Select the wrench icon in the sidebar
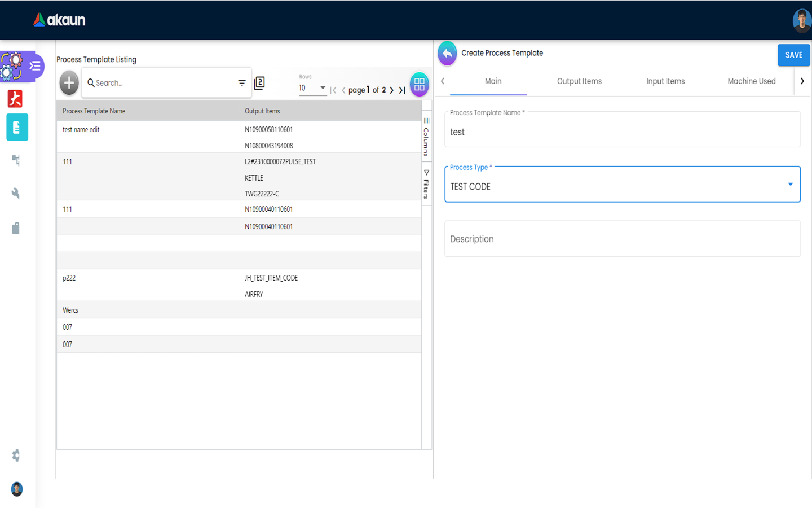The width and height of the screenshot is (812, 508). (16, 194)
